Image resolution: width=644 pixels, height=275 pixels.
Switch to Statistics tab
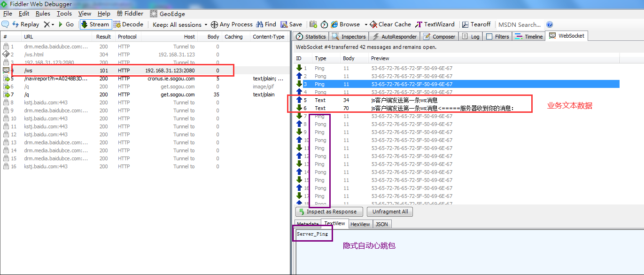[311, 37]
